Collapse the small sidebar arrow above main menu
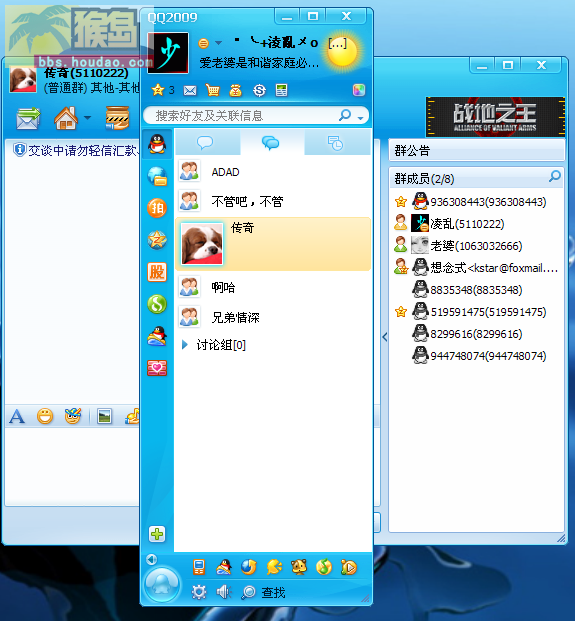 click(x=151, y=559)
